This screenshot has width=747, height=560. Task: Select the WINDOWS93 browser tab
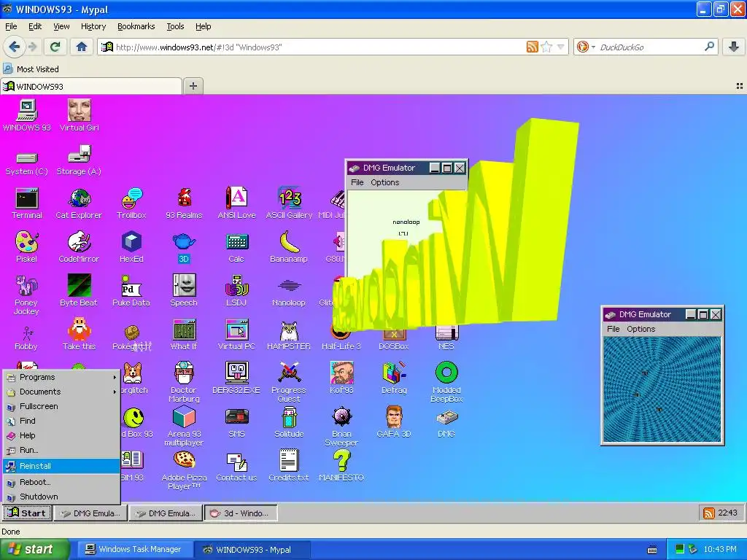tap(91, 86)
